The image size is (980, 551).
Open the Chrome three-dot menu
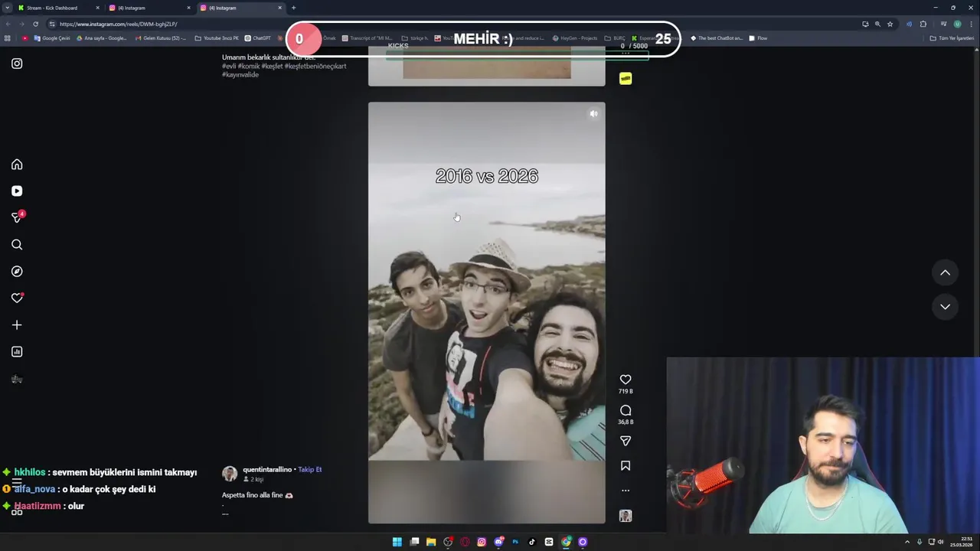pos(971,24)
